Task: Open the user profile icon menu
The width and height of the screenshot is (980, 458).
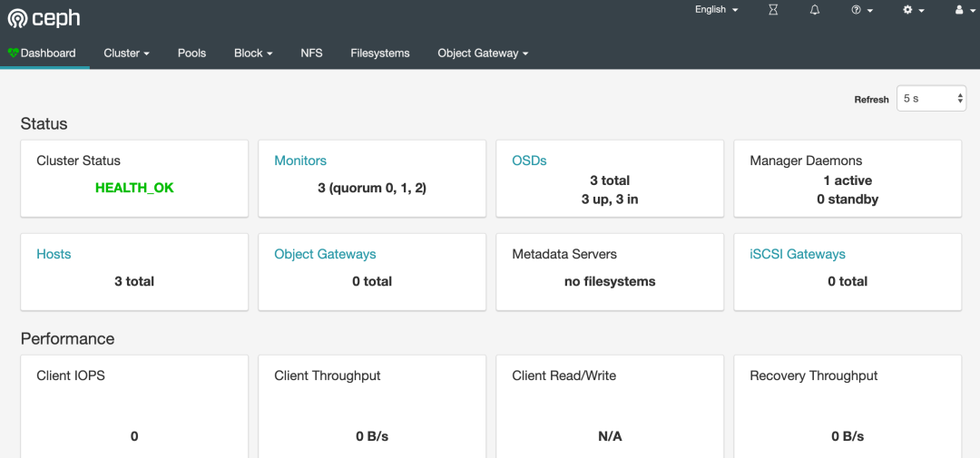Action: click(964, 10)
